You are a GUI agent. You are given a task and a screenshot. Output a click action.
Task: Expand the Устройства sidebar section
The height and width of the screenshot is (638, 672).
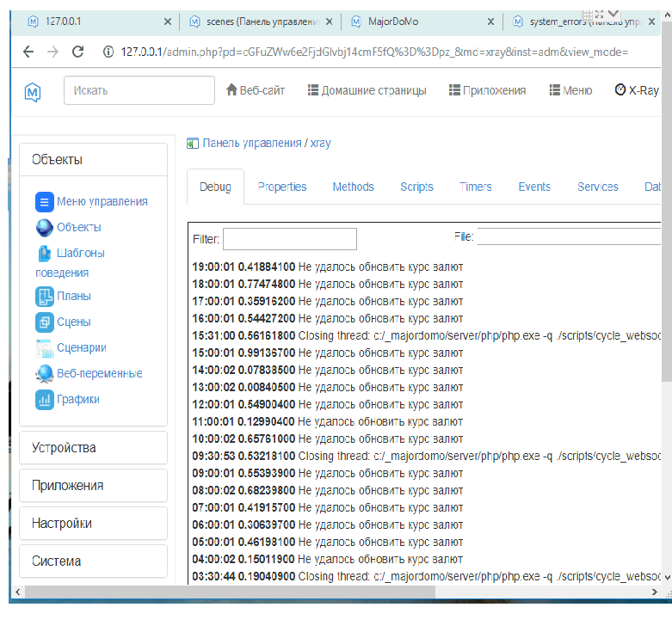(93, 448)
